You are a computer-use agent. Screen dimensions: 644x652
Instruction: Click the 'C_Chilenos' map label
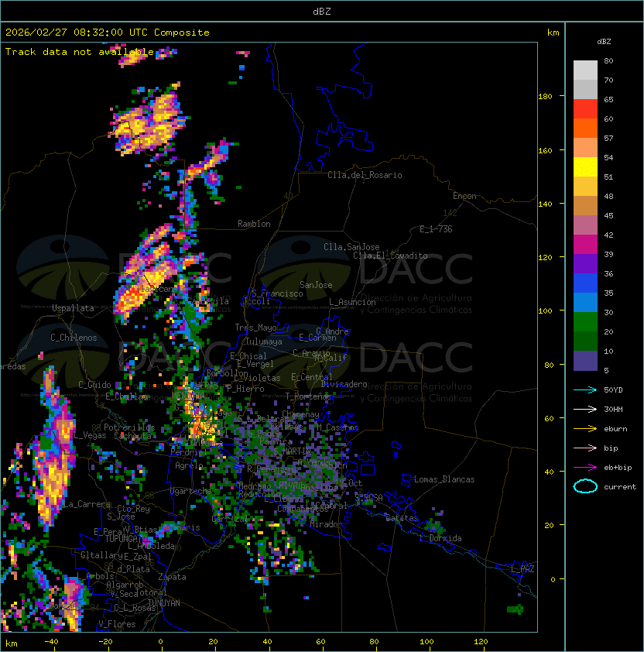tap(74, 338)
